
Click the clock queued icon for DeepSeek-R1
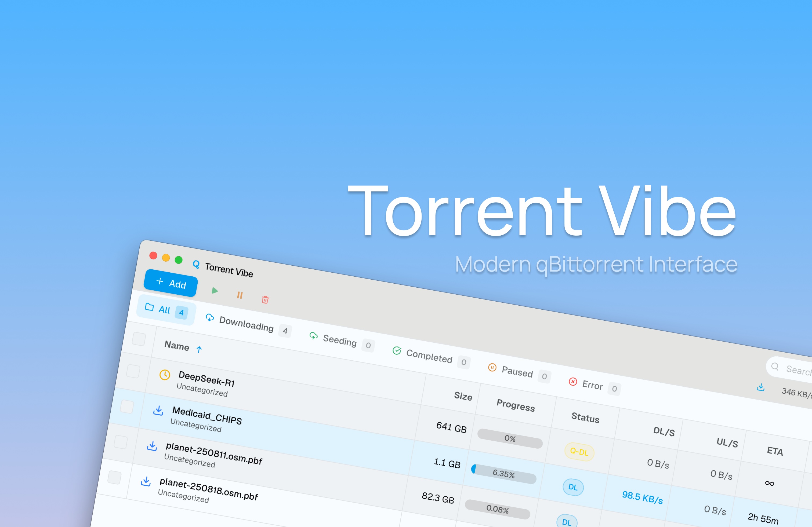click(165, 375)
